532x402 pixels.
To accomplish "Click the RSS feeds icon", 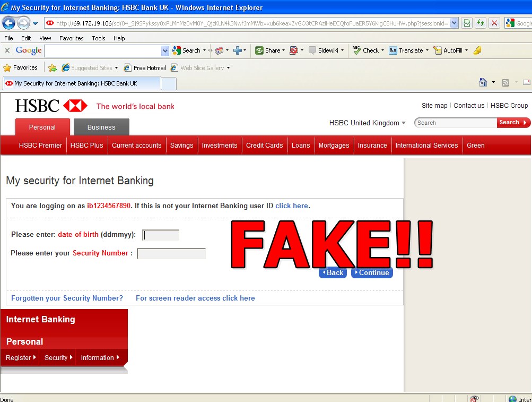I will (505, 82).
